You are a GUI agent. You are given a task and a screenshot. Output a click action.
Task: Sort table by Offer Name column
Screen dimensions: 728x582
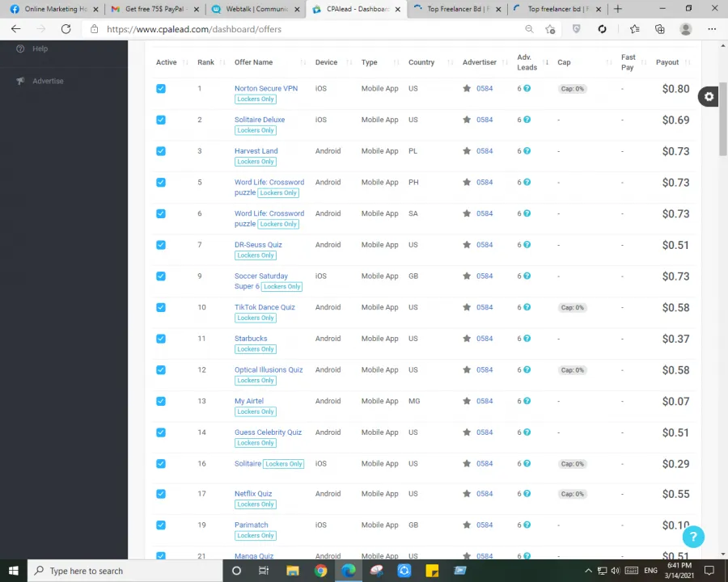tap(253, 62)
